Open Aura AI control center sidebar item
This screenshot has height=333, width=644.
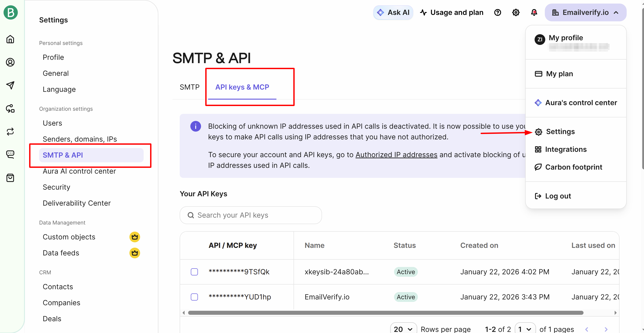[x=79, y=171]
